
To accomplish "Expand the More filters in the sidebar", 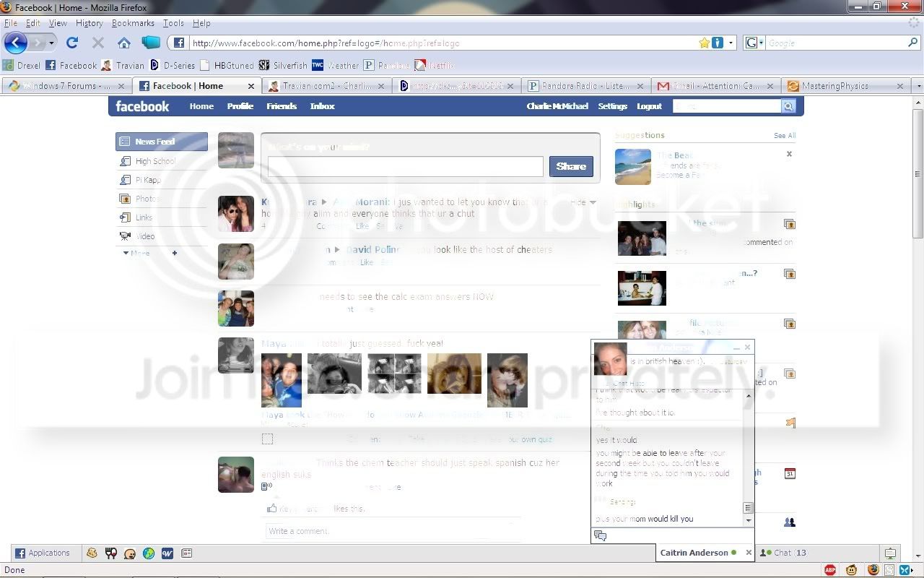I will [136, 253].
